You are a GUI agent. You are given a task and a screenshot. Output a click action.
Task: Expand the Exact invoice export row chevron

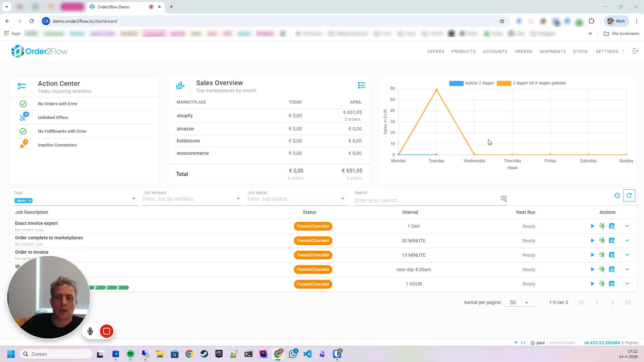[627, 226]
